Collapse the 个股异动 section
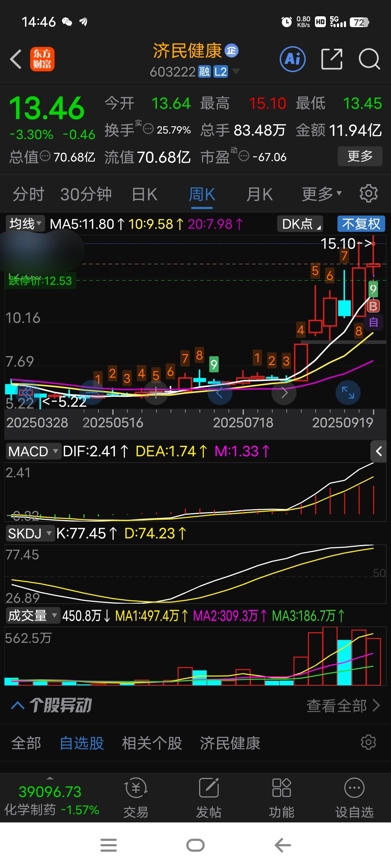Viewport: 391px width, 868px height. click(18, 705)
